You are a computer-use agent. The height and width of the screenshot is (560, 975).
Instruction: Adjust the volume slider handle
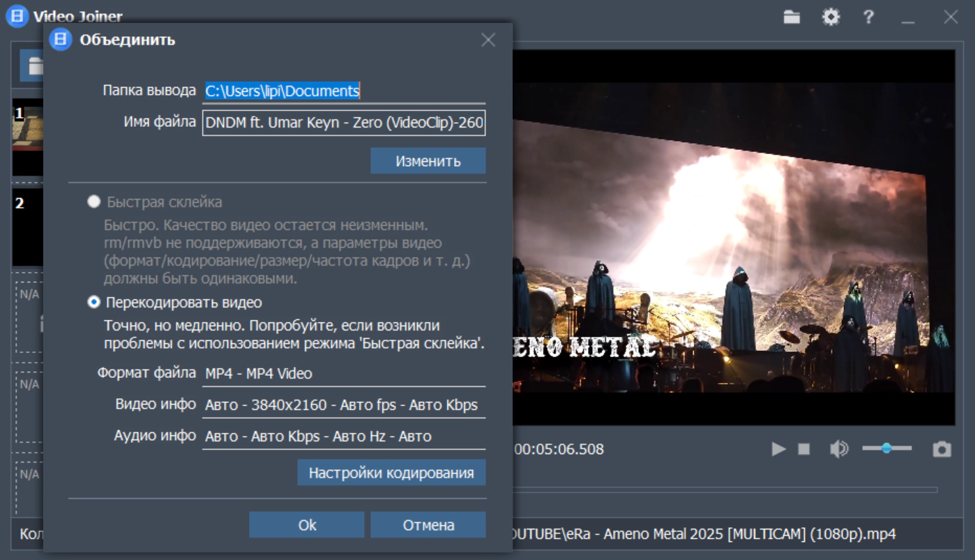pyautogui.click(x=886, y=448)
